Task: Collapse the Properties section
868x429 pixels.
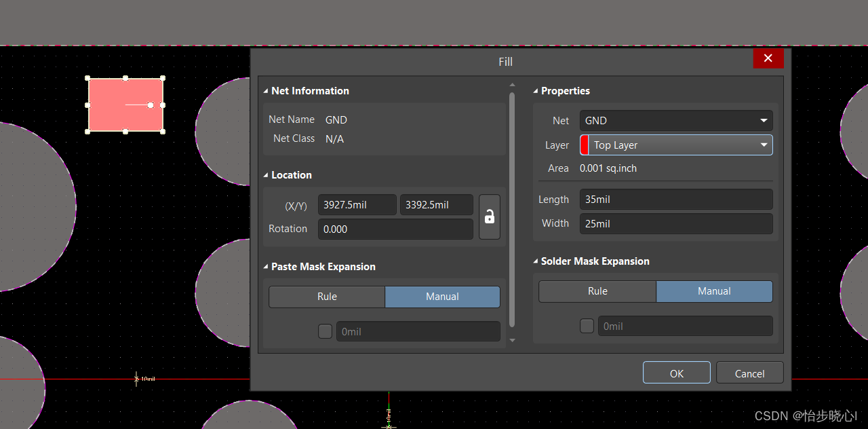Action: [x=536, y=91]
